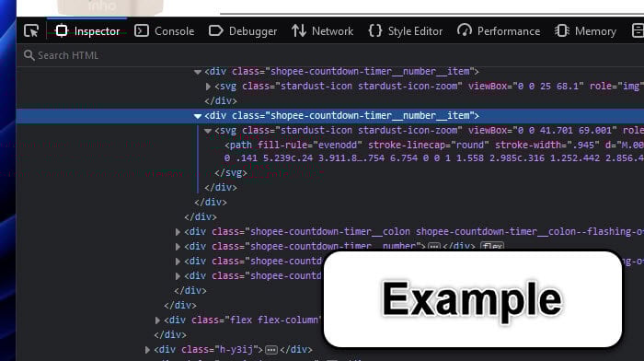Screen dimensions: 644x361
Task: Click the Console tab icon
Action: point(142,30)
